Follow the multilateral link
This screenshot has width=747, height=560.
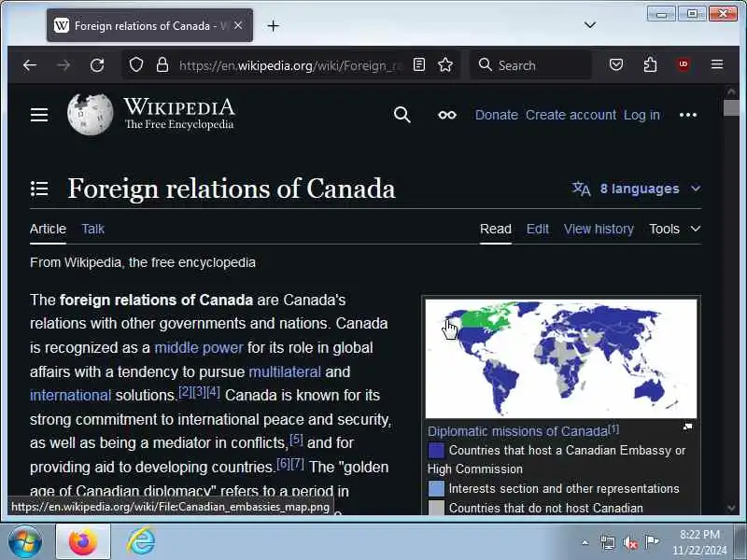(x=285, y=371)
